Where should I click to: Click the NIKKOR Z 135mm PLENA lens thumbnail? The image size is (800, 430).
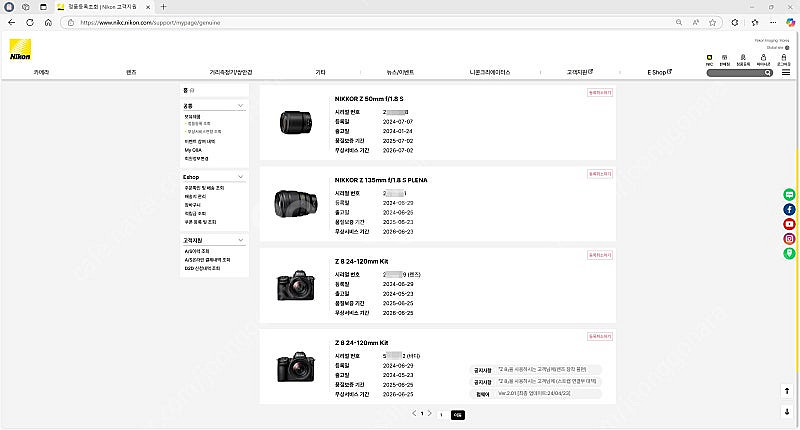(295, 204)
